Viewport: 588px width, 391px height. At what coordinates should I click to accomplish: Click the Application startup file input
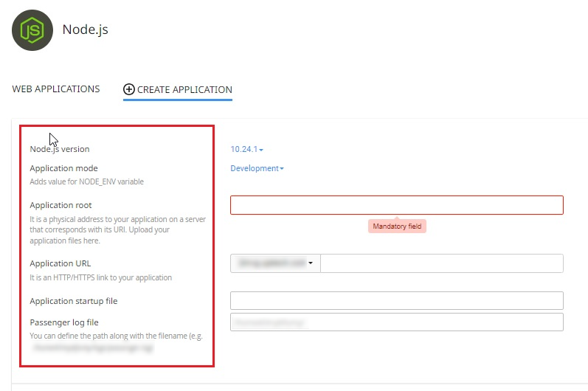[x=397, y=301]
